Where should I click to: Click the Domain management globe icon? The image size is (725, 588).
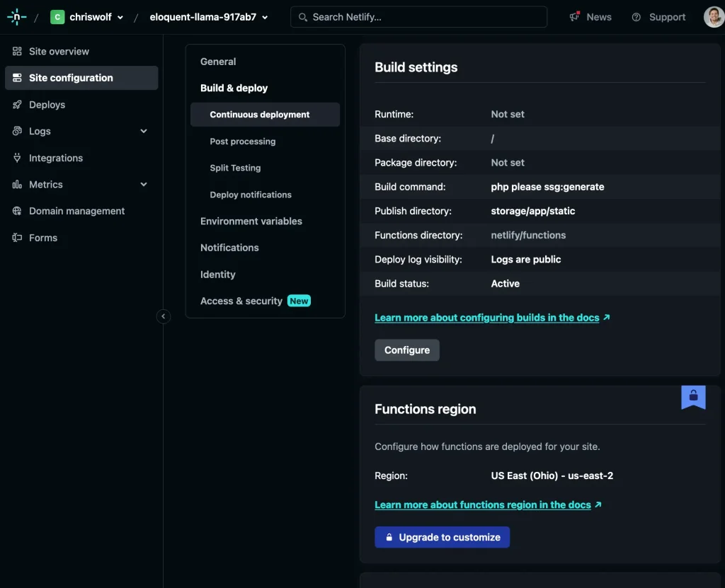tap(17, 211)
